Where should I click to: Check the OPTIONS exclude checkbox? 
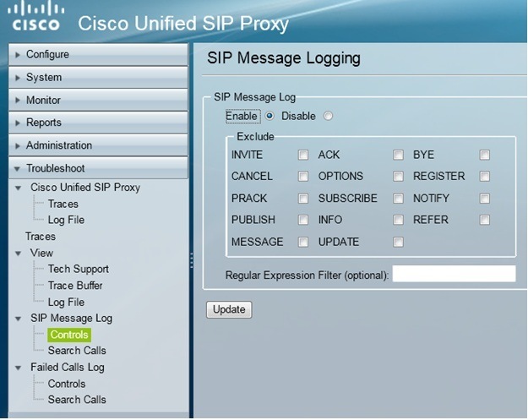[x=398, y=176]
